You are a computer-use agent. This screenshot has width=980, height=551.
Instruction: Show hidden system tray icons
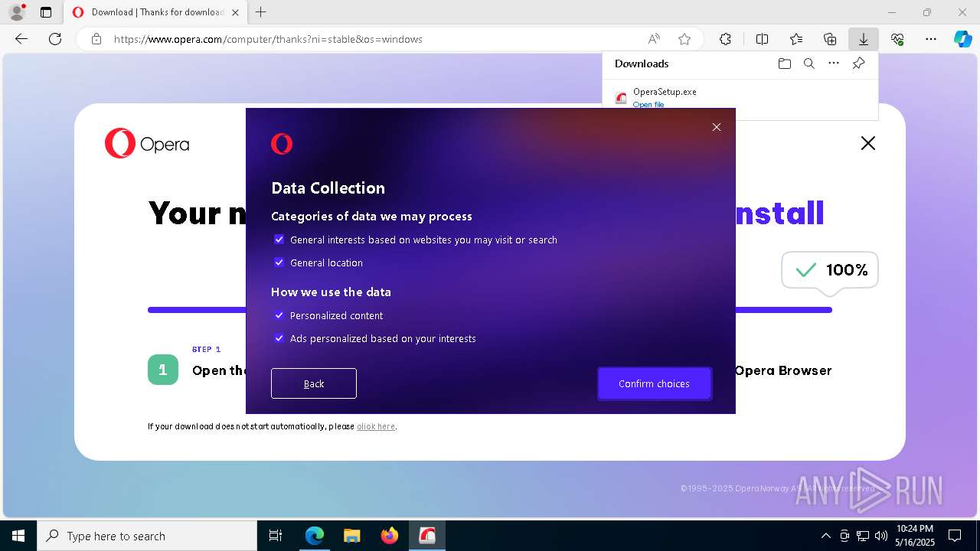tap(825, 536)
